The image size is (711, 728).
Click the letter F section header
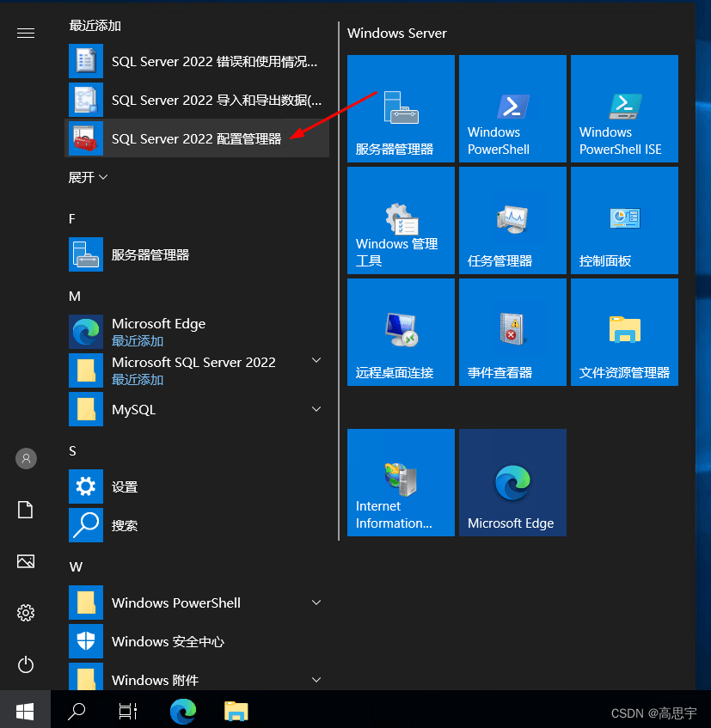72,219
